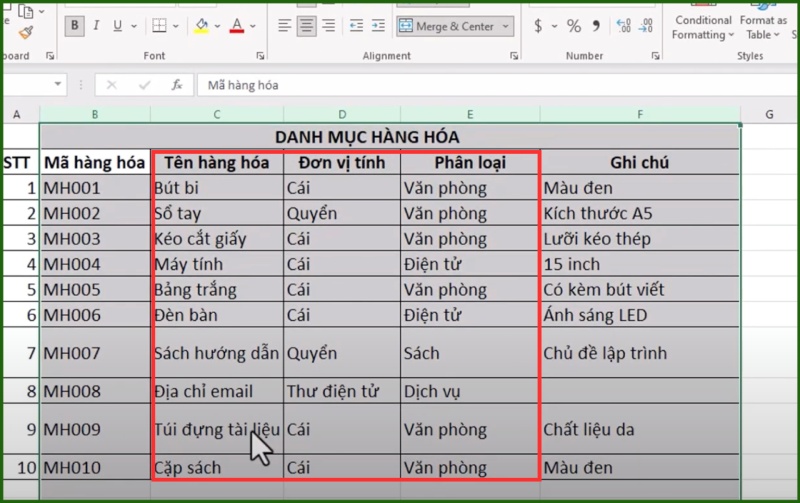Apply comma style
Image resolution: width=800 pixels, height=503 pixels.
click(x=596, y=26)
